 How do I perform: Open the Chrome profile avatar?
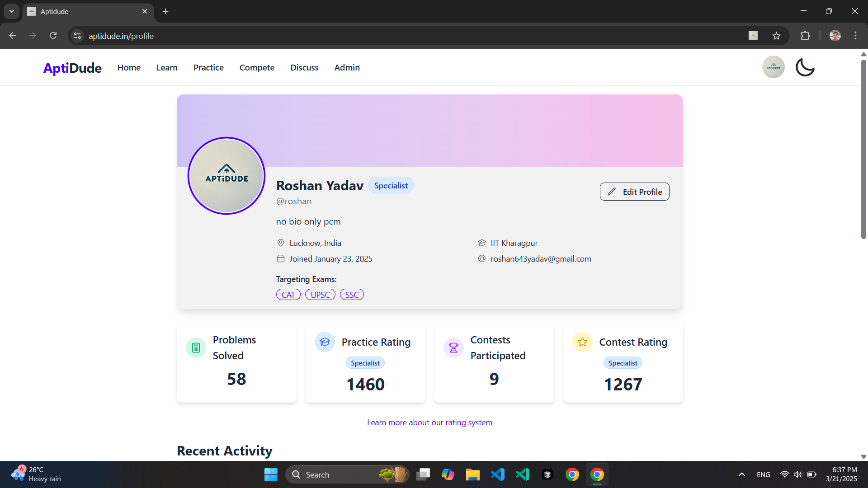[835, 36]
